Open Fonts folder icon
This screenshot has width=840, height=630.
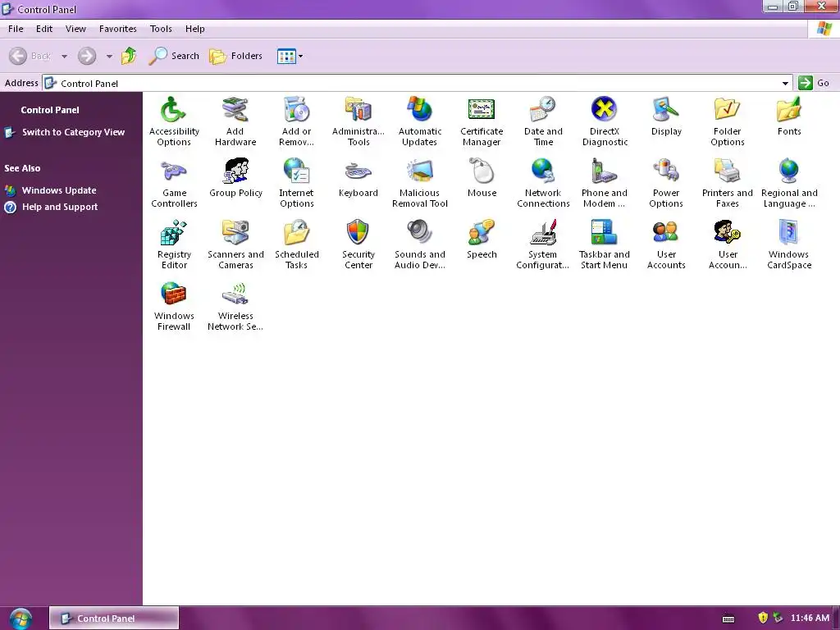coord(788,116)
